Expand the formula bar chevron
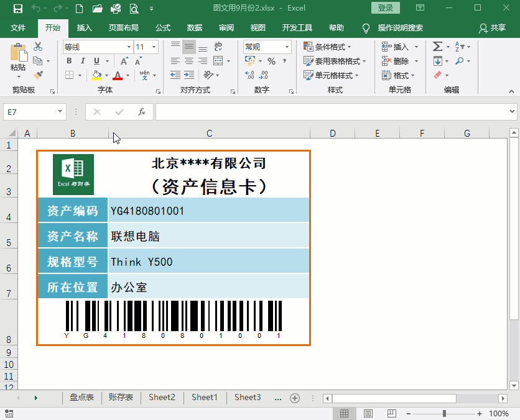 click(512, 112)
